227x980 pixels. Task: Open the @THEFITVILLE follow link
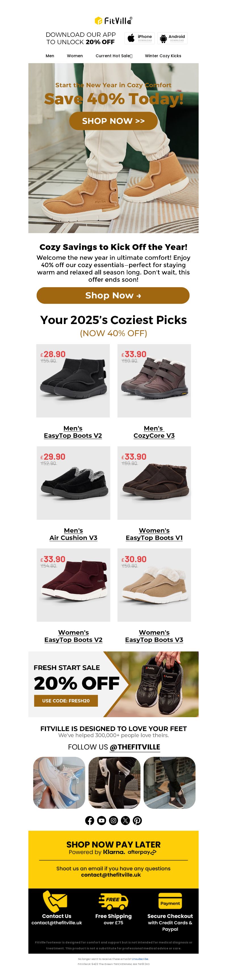[x=135, y=747]
